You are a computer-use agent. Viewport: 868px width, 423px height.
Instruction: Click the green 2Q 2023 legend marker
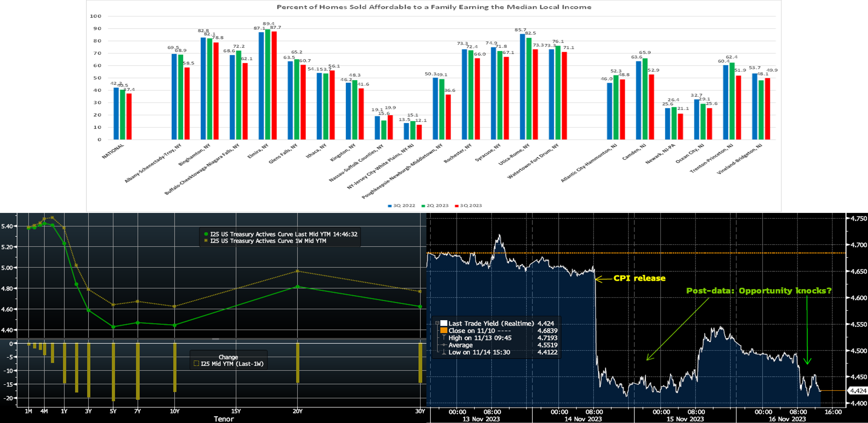[423, 206]
